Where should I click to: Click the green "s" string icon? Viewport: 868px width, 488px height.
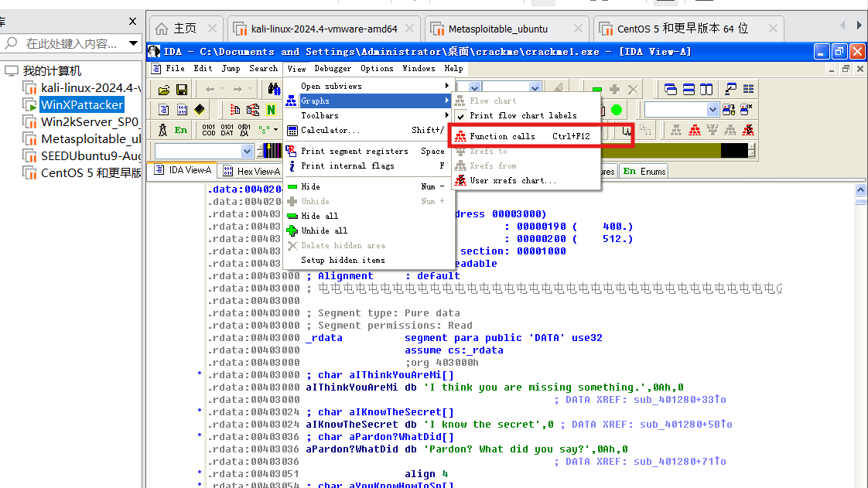pos(264,130)
